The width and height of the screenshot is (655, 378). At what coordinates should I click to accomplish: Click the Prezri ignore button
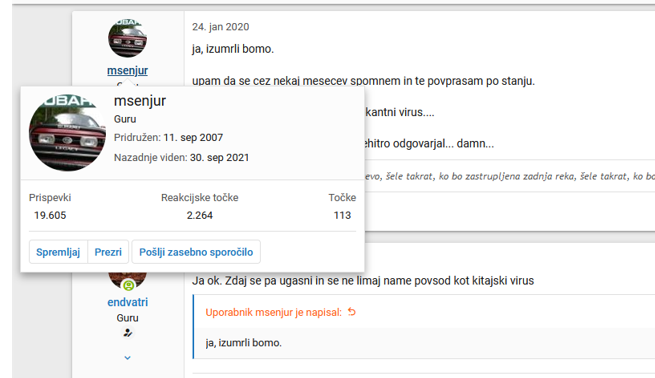pyautogui.click(x=108, y=252)
